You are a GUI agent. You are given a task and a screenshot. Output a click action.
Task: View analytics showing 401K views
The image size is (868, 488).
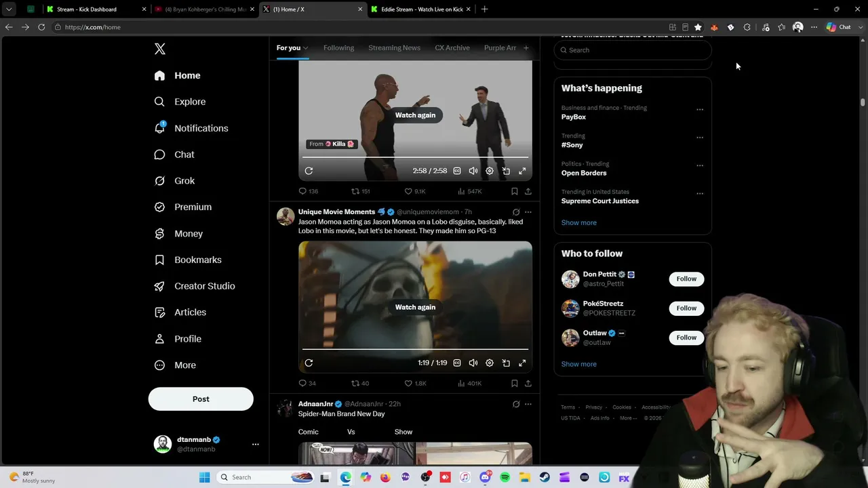469,383
